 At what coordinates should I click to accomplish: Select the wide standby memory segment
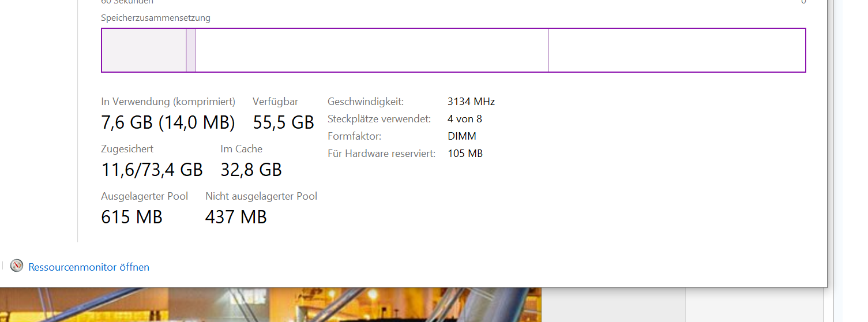(x=372, y=50)
